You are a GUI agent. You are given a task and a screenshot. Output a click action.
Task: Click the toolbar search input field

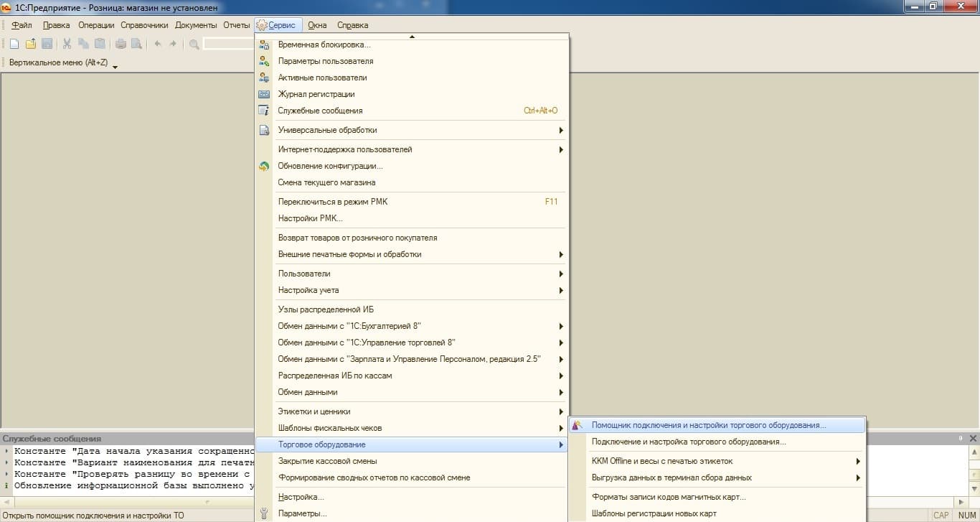coord(229,44)
